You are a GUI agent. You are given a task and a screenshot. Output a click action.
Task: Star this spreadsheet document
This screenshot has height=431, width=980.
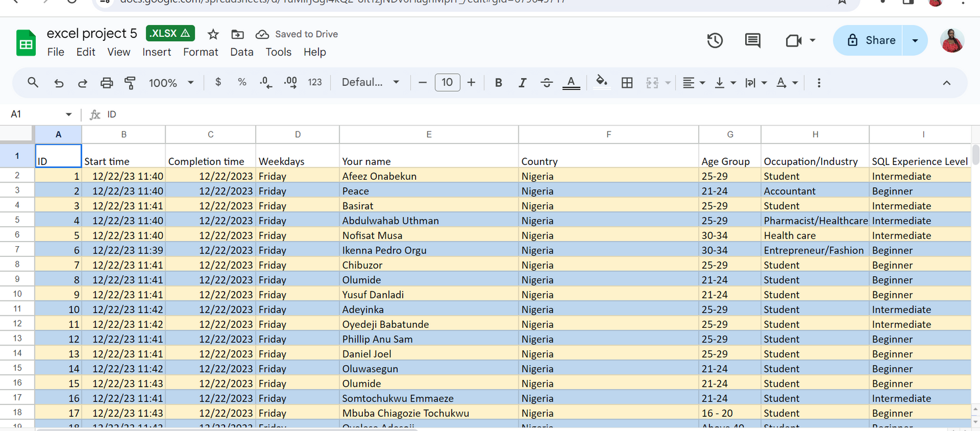[213, 34]
